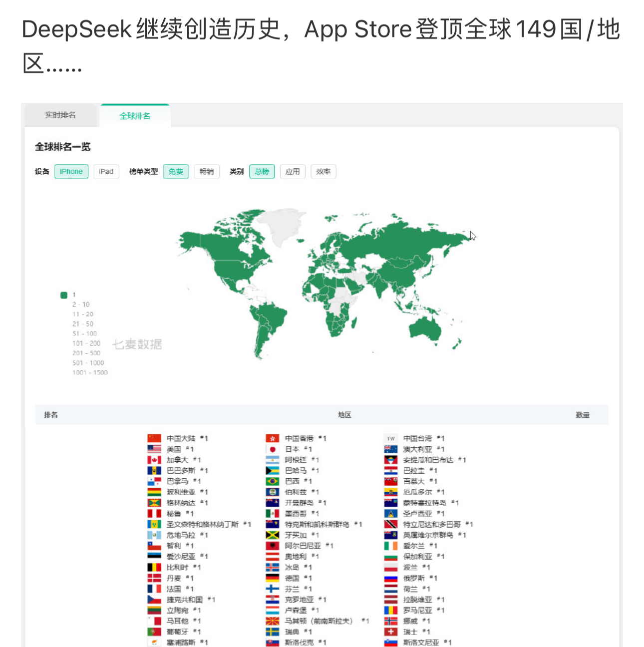Click the Panama flag next to 巴拿马
The image size is (644, 647).
tap(154, 481)
